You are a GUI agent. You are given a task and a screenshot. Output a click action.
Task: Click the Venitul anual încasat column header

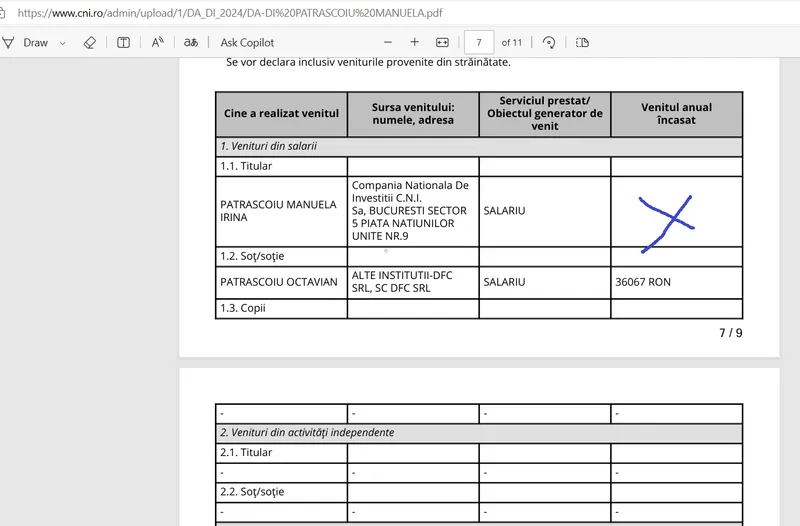tap(676, 114)
